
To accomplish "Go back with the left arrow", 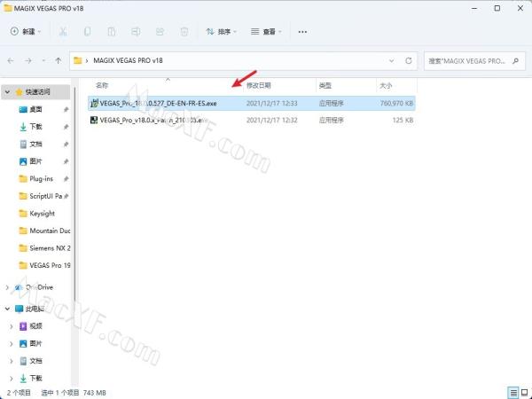I will click(11, 60).
